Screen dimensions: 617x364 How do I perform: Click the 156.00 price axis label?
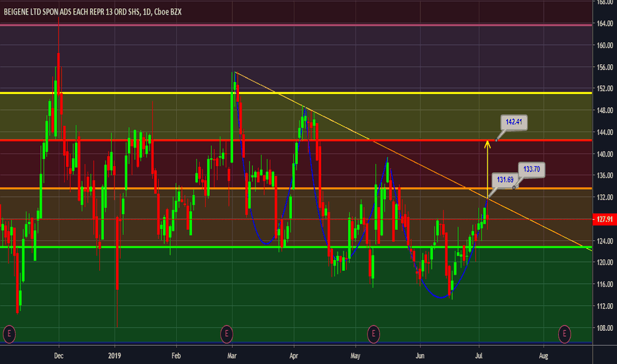[x=604, y=68]
